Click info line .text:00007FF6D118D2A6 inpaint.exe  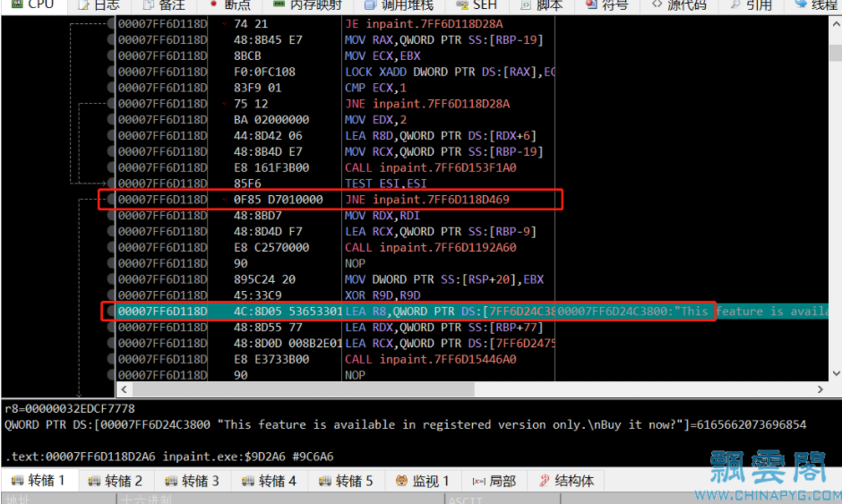pyautogui.click(x=169, y=457)
